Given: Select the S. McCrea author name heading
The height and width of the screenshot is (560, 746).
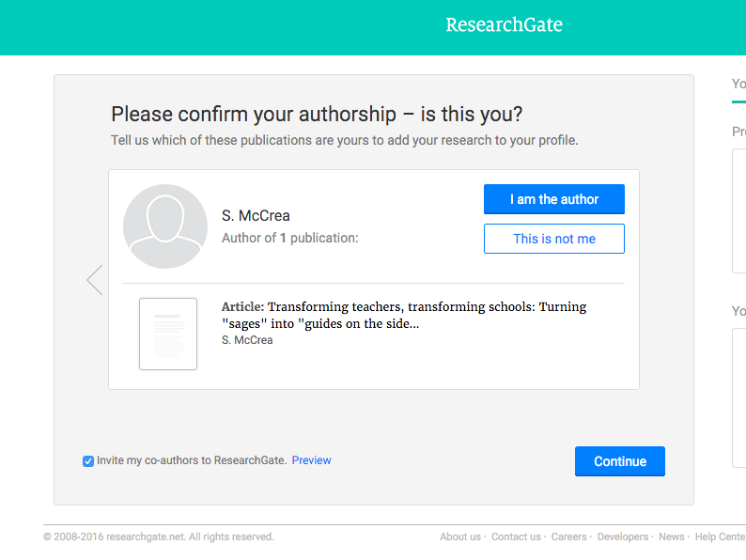Looking at the screenshot, I should [256, 215].
